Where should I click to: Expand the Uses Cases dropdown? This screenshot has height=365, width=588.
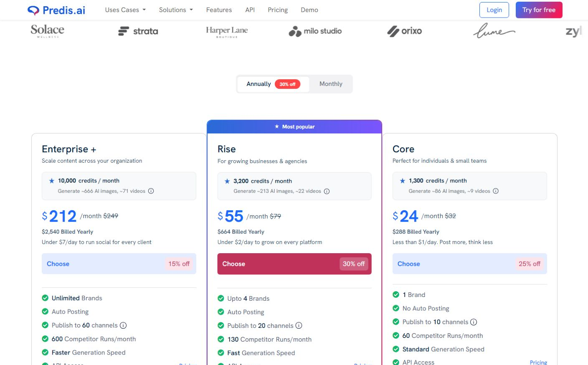pyautogui.click(x=125, y=10)
